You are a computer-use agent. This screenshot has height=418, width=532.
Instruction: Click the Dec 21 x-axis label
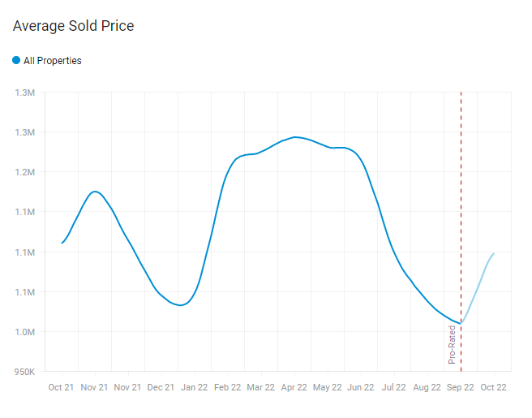coord(161,387)
